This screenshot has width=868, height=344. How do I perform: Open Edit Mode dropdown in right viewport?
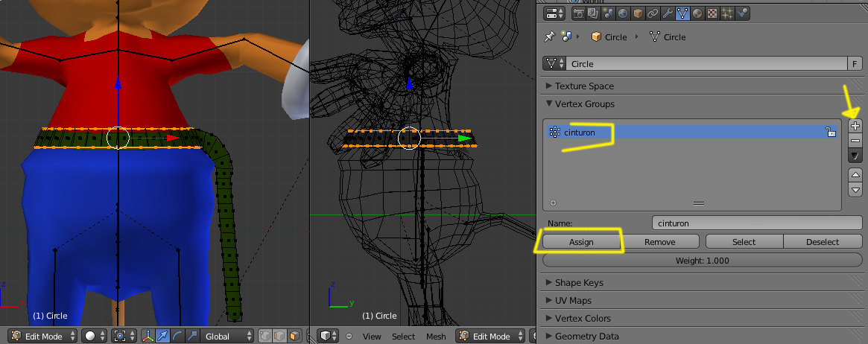(491, 336)
